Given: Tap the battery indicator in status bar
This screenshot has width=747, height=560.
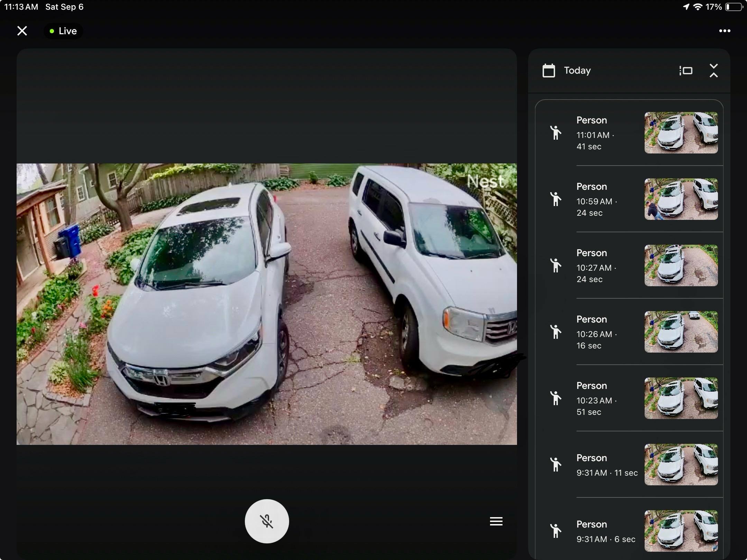Looking at the screenshot, I should point(733,7).
